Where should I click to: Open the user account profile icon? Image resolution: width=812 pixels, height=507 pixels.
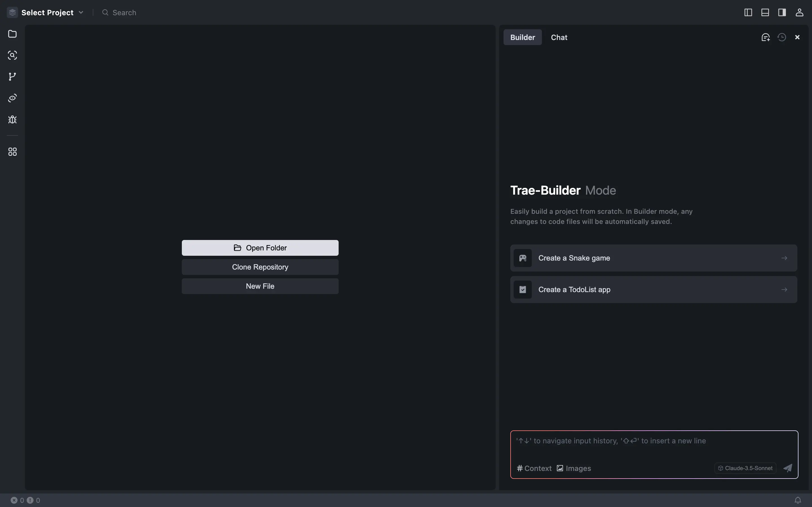[x=799, y=12]
